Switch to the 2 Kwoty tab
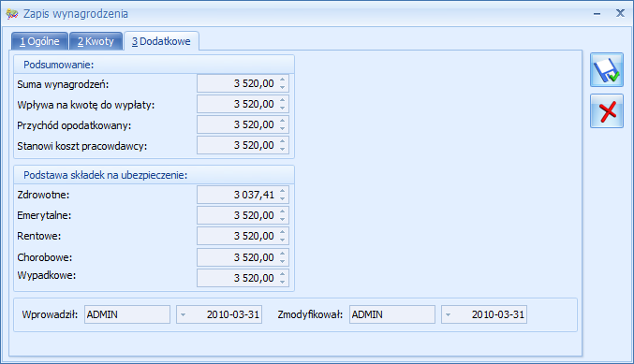 pos(96,41)
